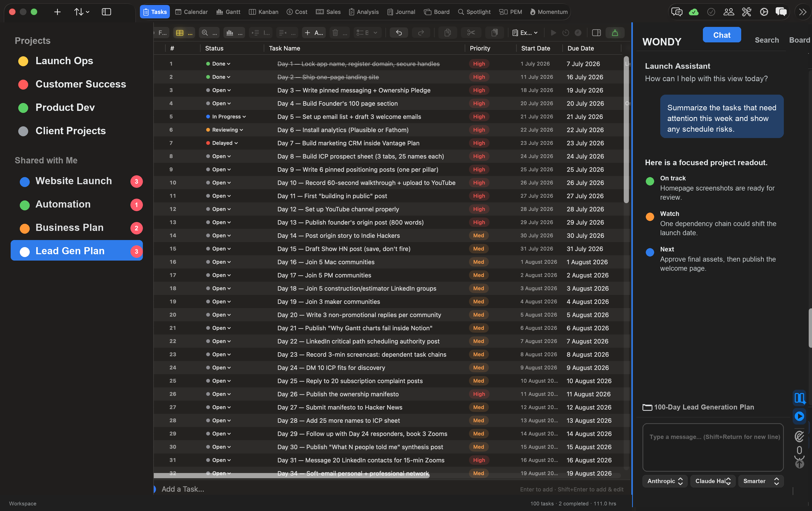
Task: Click the trash delete icon in toolbar
Action: 340,33
